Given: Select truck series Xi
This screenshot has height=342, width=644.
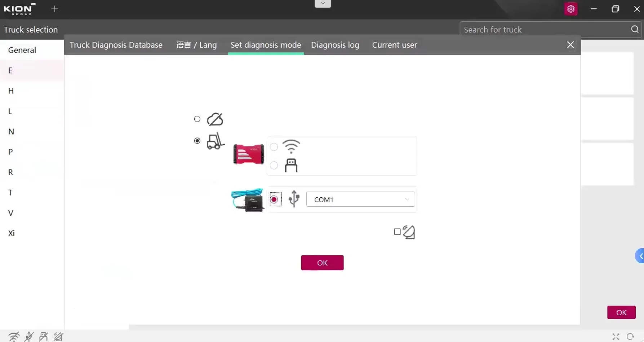Looking at the screenshot, I should click(x=32, y=233).
